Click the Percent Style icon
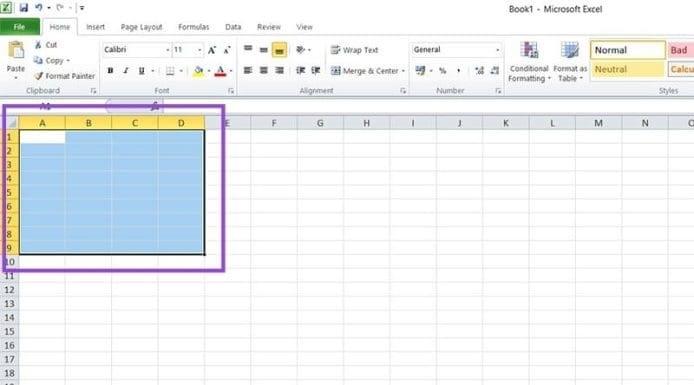This screenshot has width=694, height=385. tap(442, 70)
